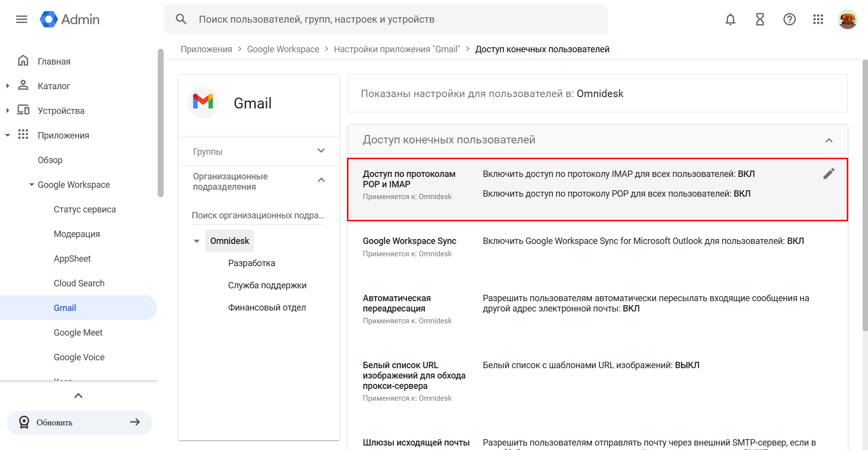
Task: Collapse the Доступ конечных пользователей panel
Action: [x=829, y=140]
